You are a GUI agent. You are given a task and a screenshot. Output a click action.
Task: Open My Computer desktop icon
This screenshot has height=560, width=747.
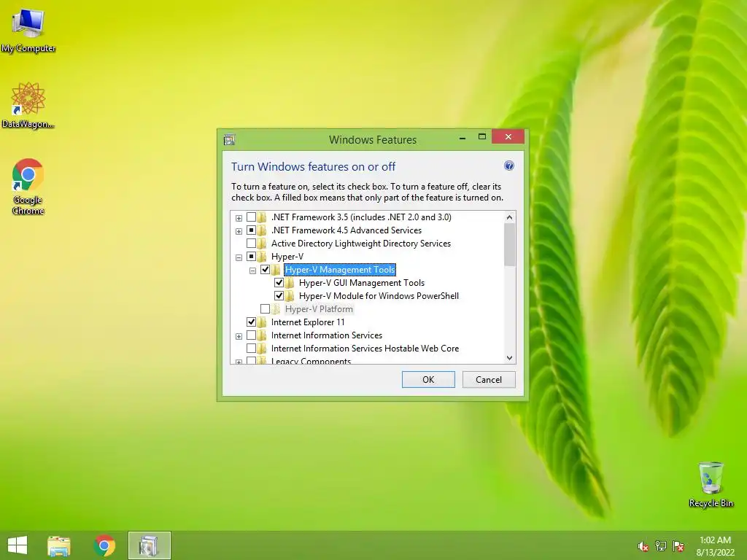click(x=28, y=29)
